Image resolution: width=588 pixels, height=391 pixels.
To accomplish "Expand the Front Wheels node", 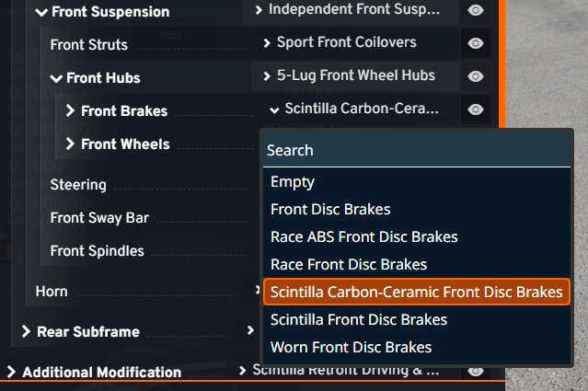I will [x=71, y=144].
